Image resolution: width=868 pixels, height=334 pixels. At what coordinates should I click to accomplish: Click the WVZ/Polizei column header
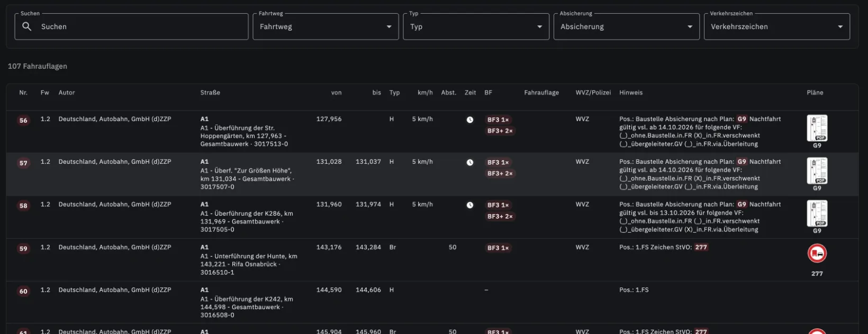(x=593, y=93)
